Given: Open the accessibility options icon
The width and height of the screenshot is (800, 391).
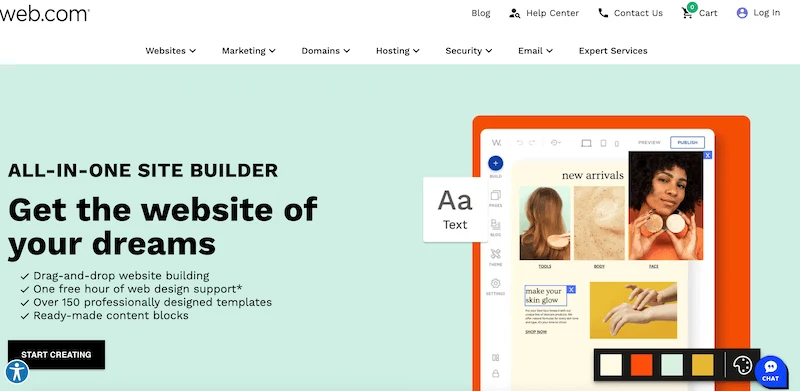Looking at the screenshot, I should (17, 372).
